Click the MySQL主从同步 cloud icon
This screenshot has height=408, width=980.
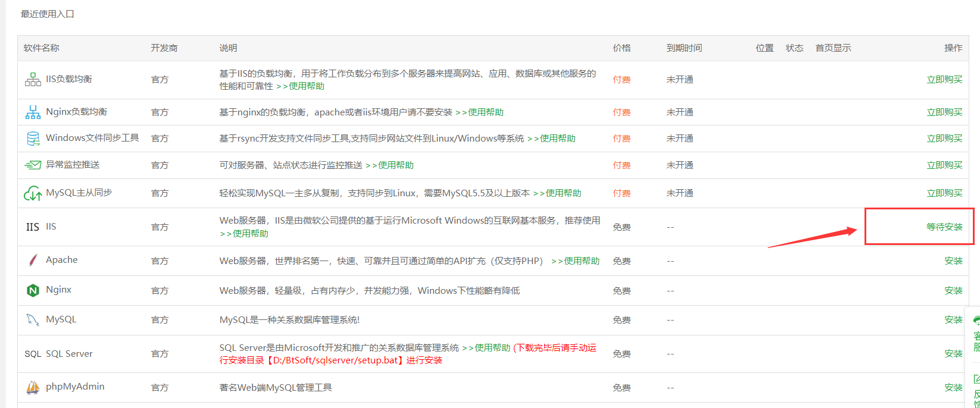click(33, 193)
